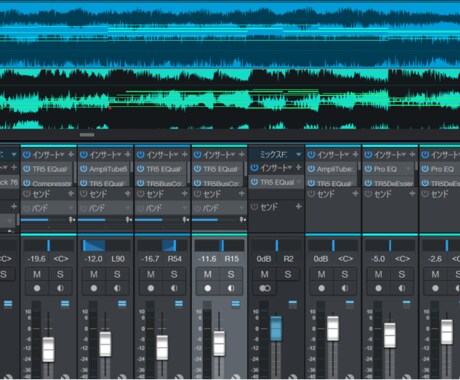
Task: Toggle channel mode icon on the 0dB R2 bus
Action: [265, 288]
